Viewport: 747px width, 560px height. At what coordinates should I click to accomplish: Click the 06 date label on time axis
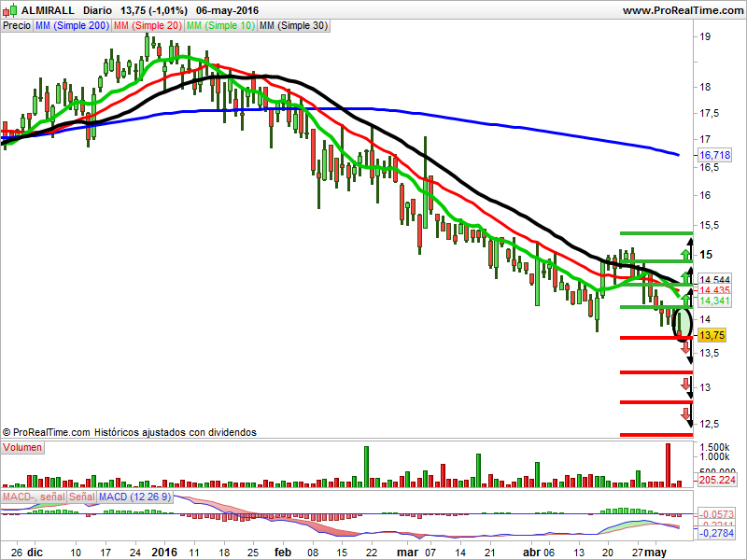point(549,553)
